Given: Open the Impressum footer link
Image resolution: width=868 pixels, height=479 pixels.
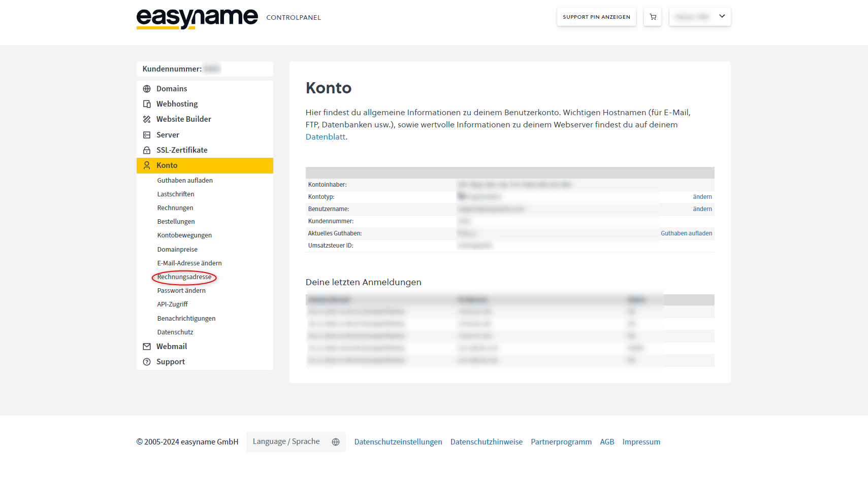Looking at the screenshot, I should tap(641, 442).
